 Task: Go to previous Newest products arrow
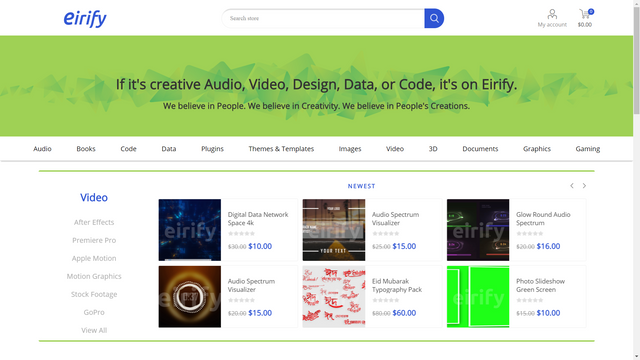click(x=572, y=186)
